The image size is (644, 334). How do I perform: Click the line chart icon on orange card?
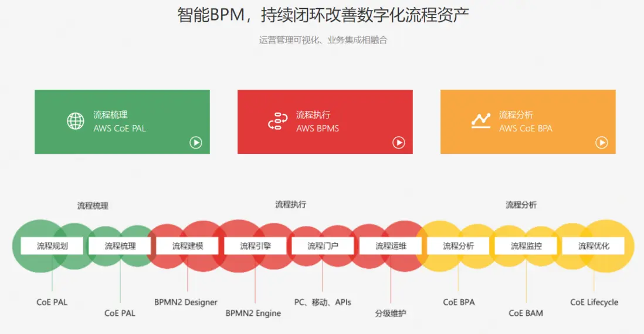(x=481, y=120)
